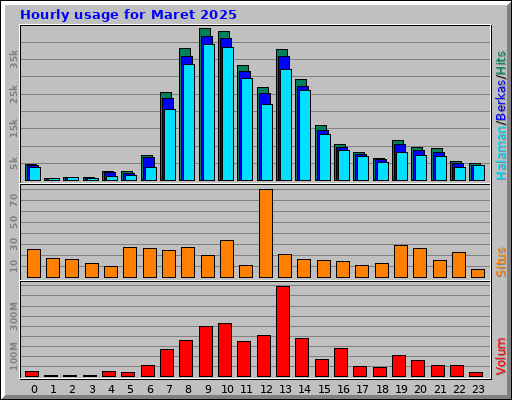The width and height of the screenshot is (512, 400).
Task: Click the orange Situs bar at hour 5
Action: (130, 262)
